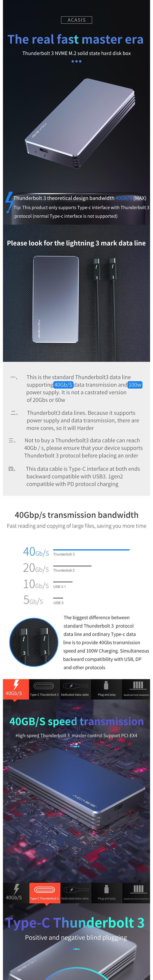Click the three blue dots under subtitle
The height and width of the screenshot is (980, 153).
pos(76,61)
